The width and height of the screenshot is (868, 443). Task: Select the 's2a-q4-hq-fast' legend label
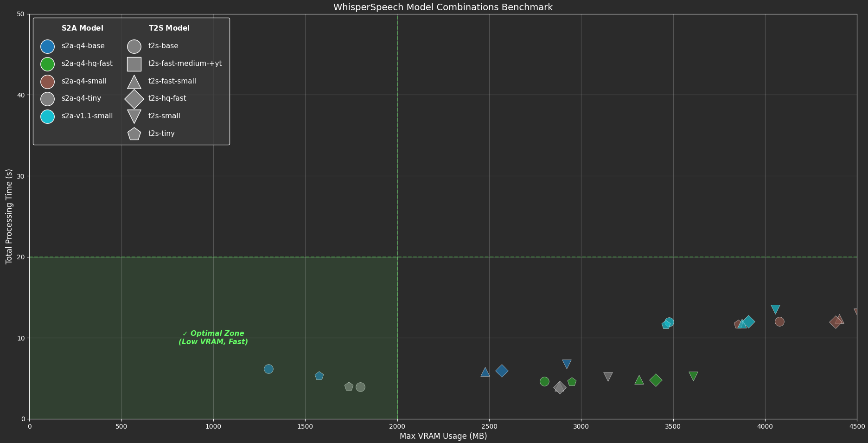87,64
